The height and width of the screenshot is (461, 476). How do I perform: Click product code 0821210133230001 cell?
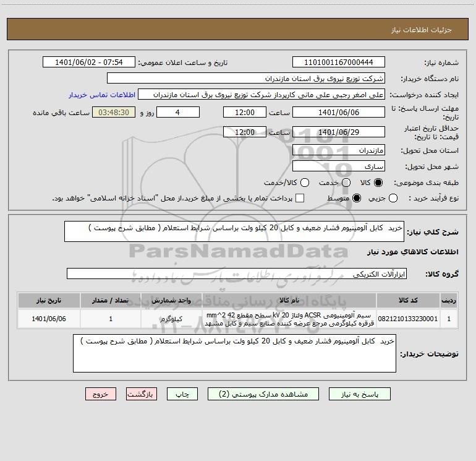pos(408,319)
